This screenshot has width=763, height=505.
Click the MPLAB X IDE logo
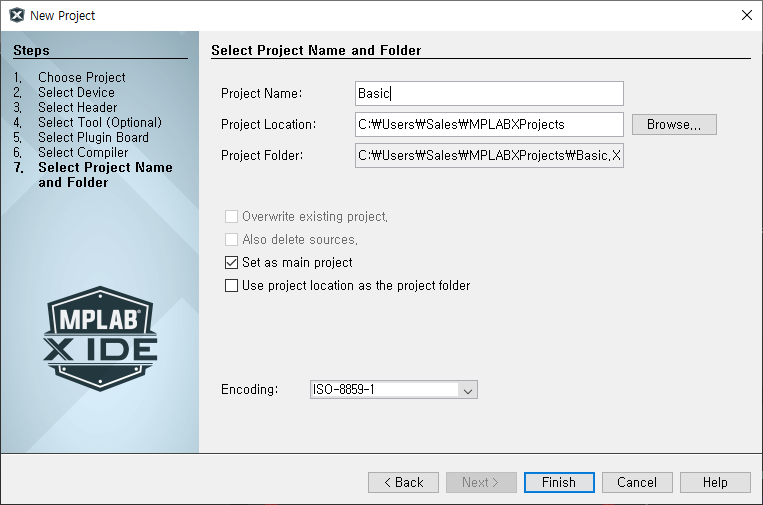click(100, 339)
